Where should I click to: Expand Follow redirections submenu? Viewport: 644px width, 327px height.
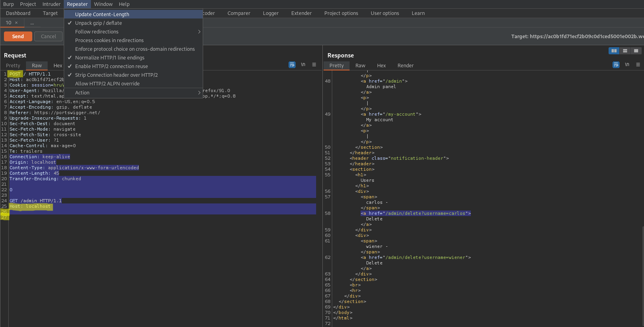coord(133,31)
